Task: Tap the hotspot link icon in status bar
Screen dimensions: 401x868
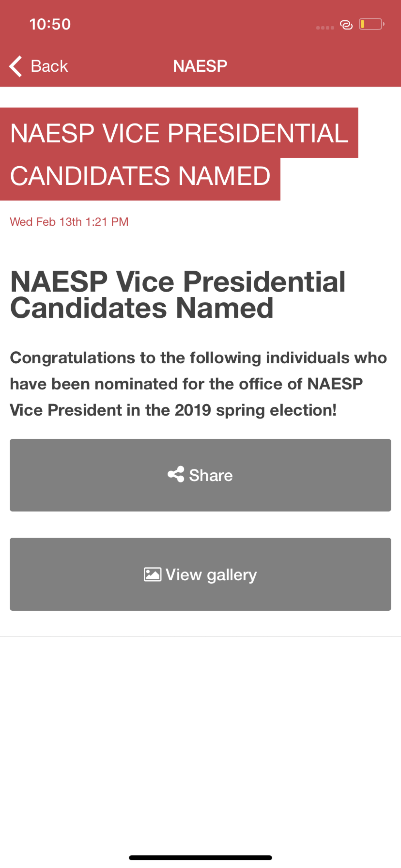Action: pyautogui.click(x=346, y=25)
